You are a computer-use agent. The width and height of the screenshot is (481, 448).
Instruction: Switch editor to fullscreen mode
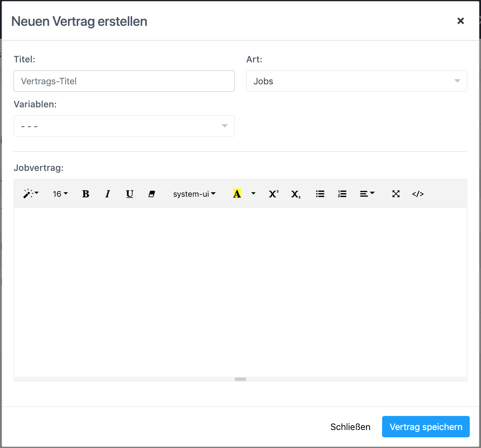pyautogui.click(x=396, y=194)
